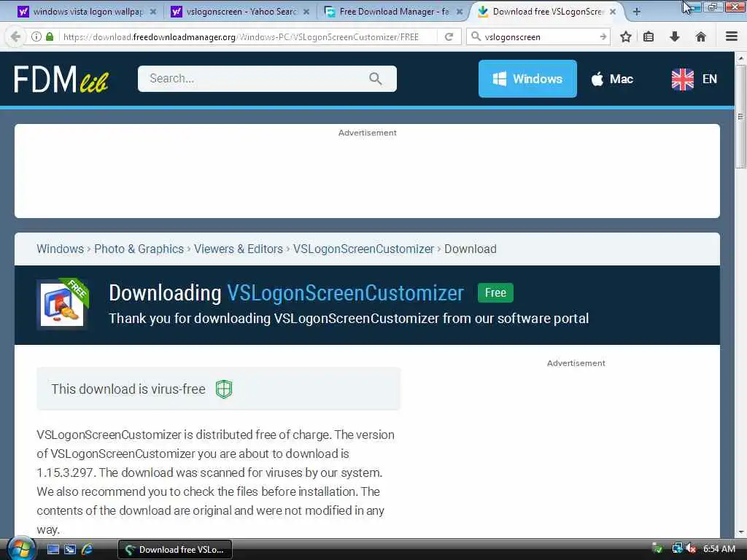
Task: Open the Windows breadcrumb link
Action: tap(60, 249)
